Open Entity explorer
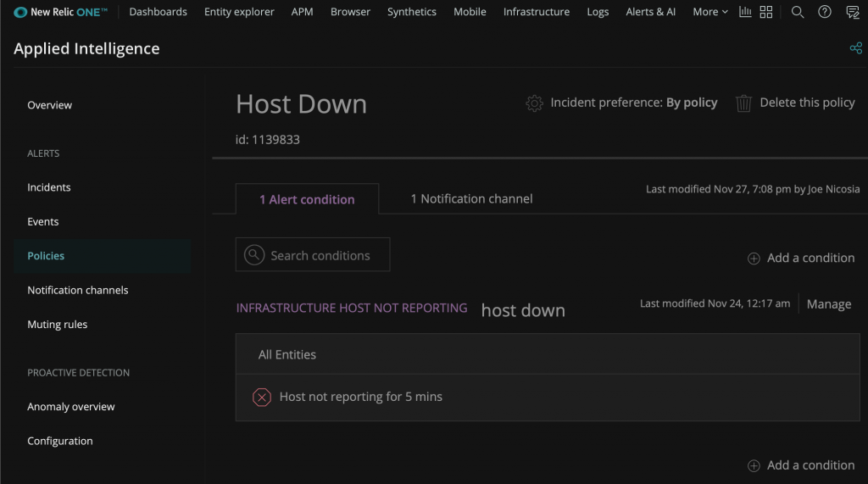868x484 pixels. tap(239, 12)
